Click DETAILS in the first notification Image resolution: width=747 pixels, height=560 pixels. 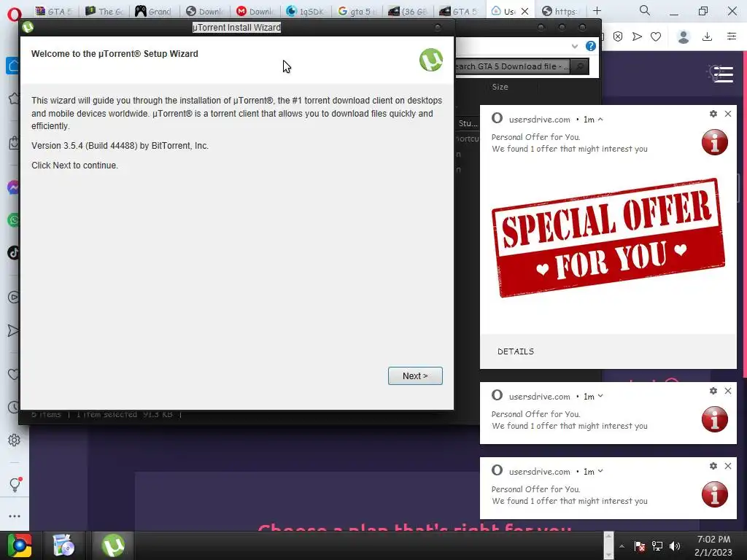516,351
